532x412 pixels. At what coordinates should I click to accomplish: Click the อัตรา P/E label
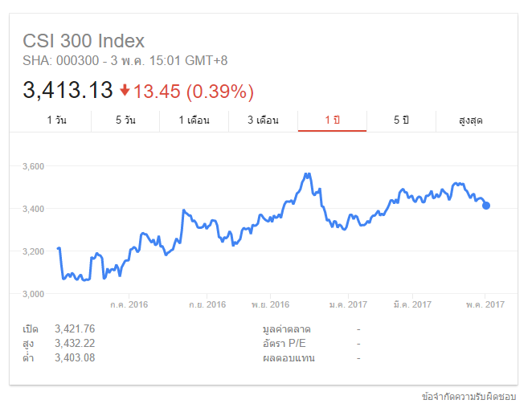point(286,343)
